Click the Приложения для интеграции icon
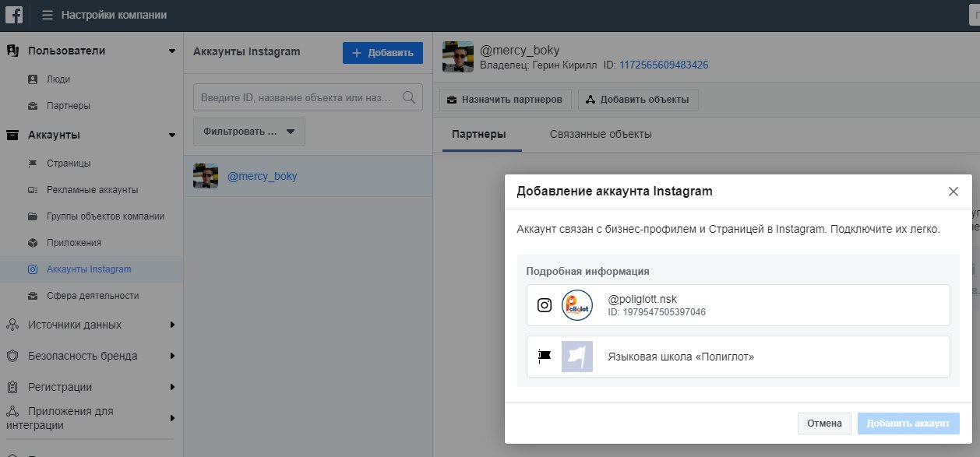 pos(12,411)
